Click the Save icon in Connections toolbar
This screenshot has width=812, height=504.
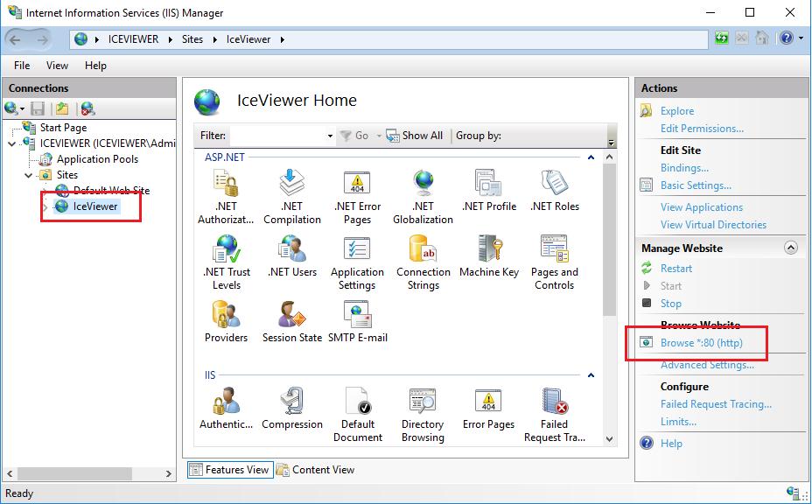click(38, 108)
